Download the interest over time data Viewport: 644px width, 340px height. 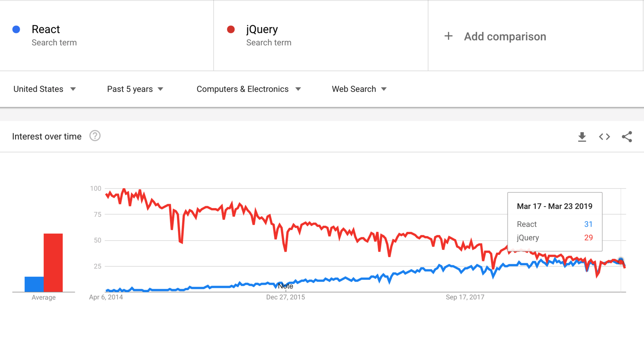point(582,137)
